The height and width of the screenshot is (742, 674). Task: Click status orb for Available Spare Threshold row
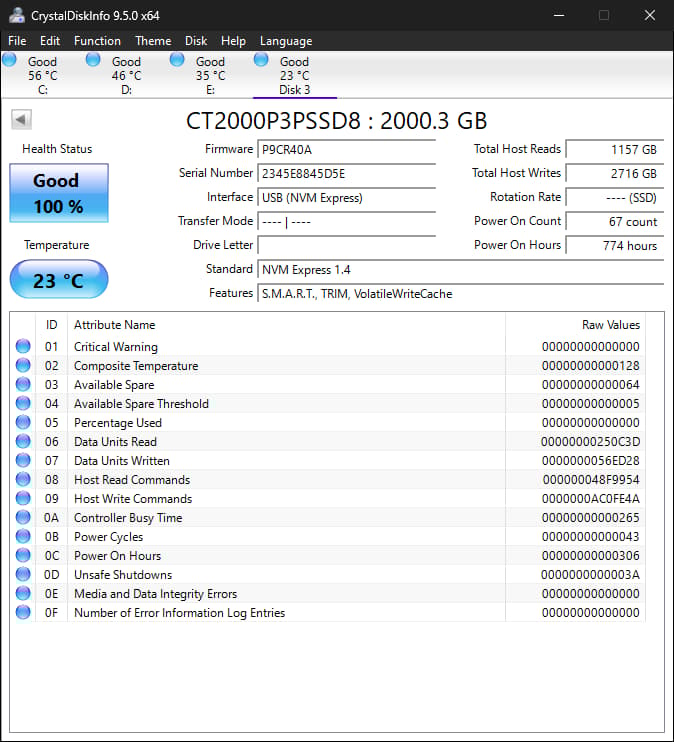pyautogui.click(x=23, y=403)
